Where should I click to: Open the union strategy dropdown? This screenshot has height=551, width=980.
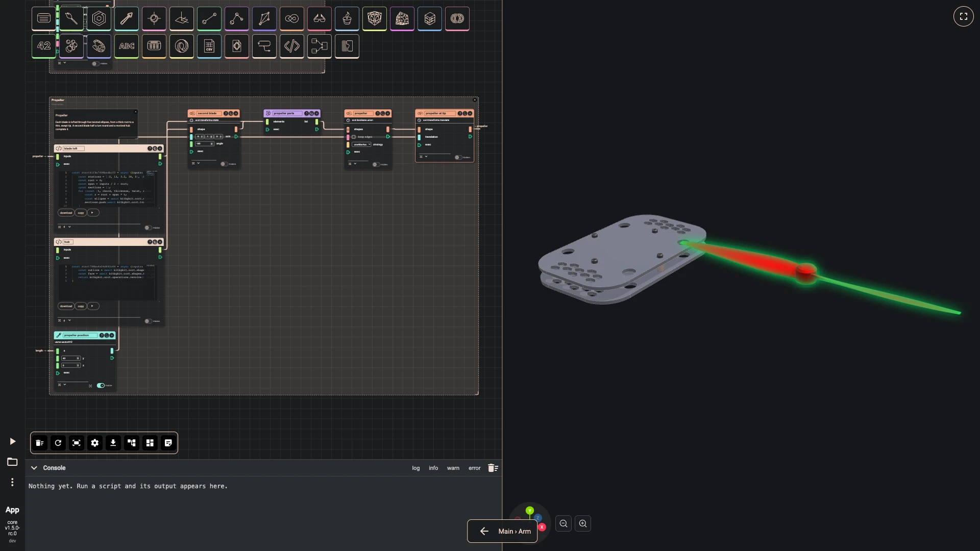coord(362,144)
